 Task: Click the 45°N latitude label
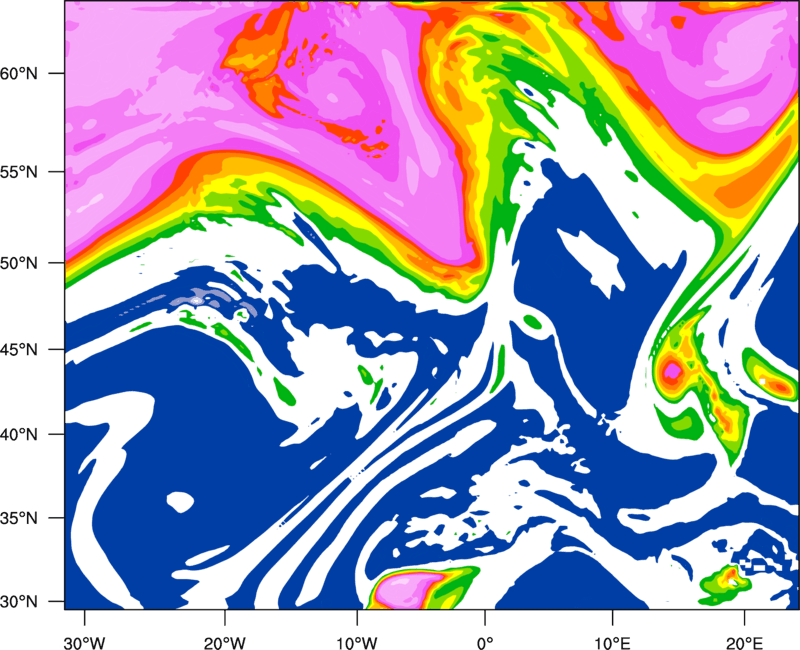point(19,350)
